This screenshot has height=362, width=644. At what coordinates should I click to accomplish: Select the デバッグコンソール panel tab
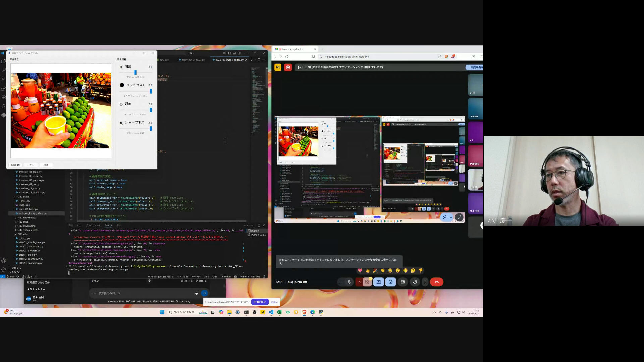[x=93, y=225]
